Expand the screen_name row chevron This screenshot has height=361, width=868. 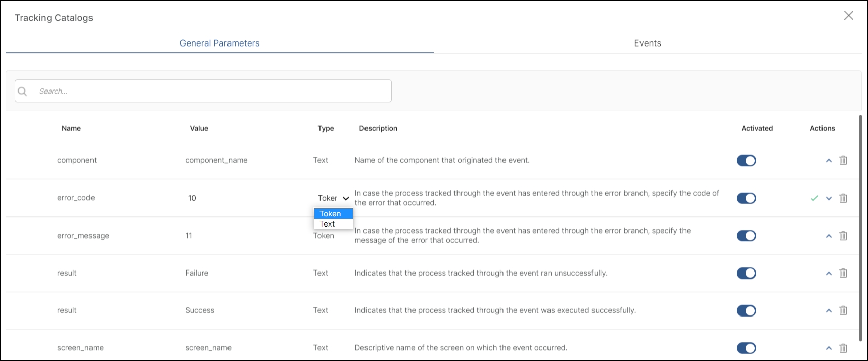(829, 348)
